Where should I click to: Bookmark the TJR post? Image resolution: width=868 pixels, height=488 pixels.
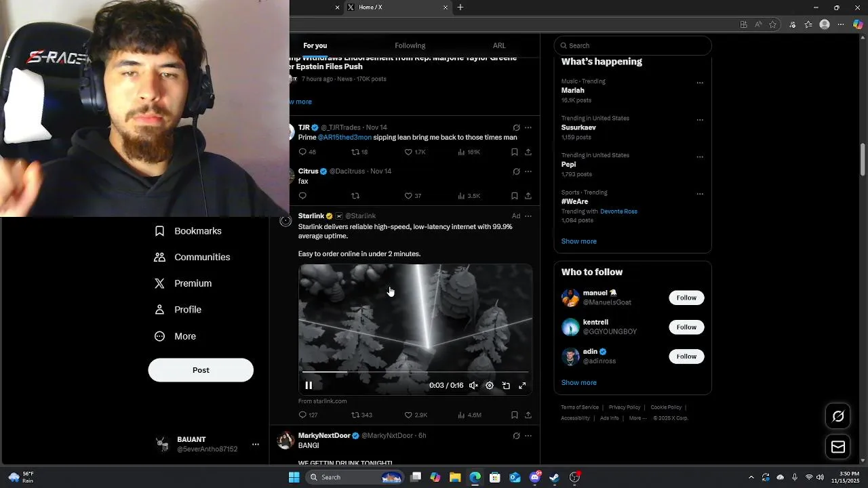coord(515,152)
